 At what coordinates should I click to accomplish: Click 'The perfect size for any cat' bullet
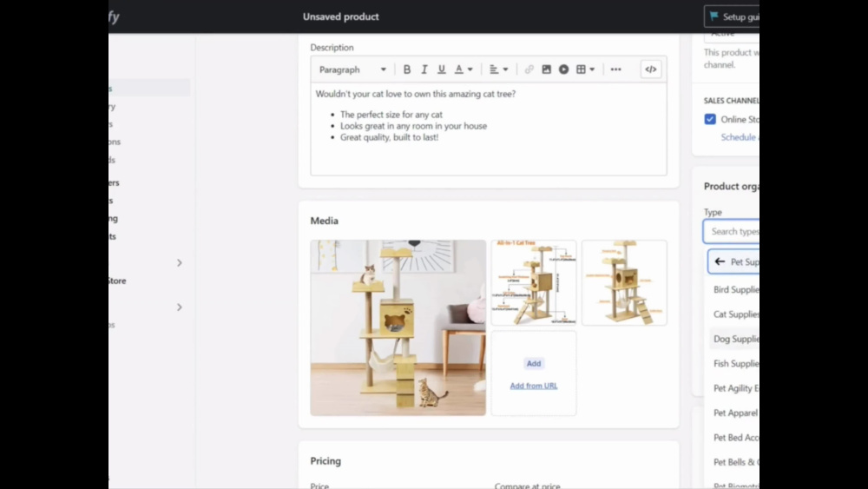[x=391, y=115]
